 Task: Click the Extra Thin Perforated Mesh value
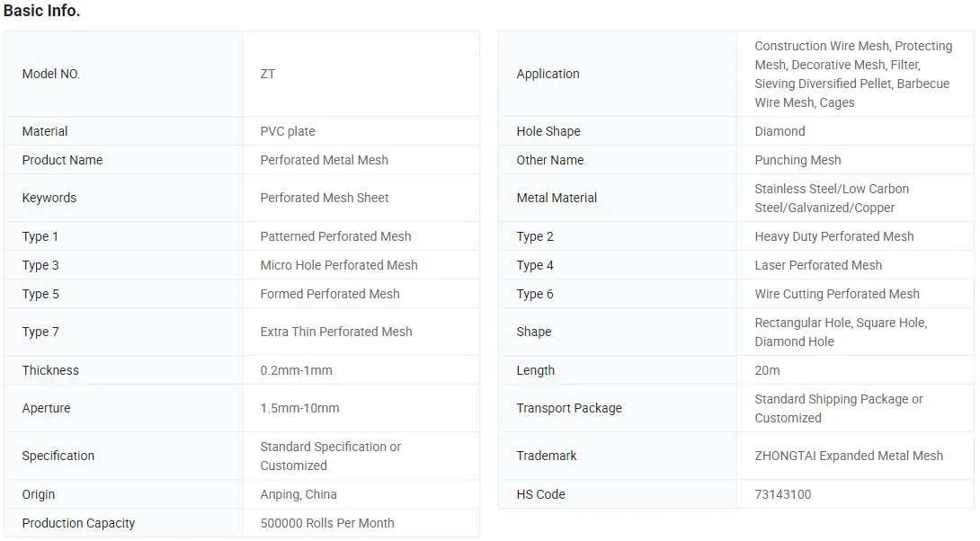pyautogui.click(x=335, y=332)
